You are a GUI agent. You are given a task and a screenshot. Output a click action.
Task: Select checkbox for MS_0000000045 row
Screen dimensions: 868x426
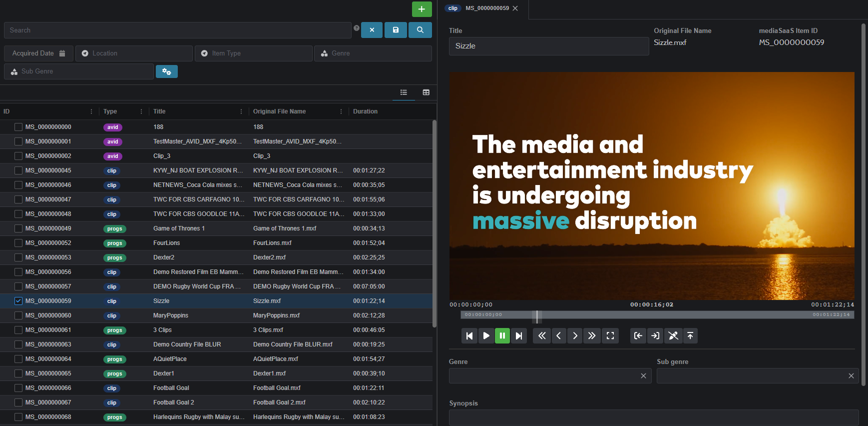(x=18, y=170)
